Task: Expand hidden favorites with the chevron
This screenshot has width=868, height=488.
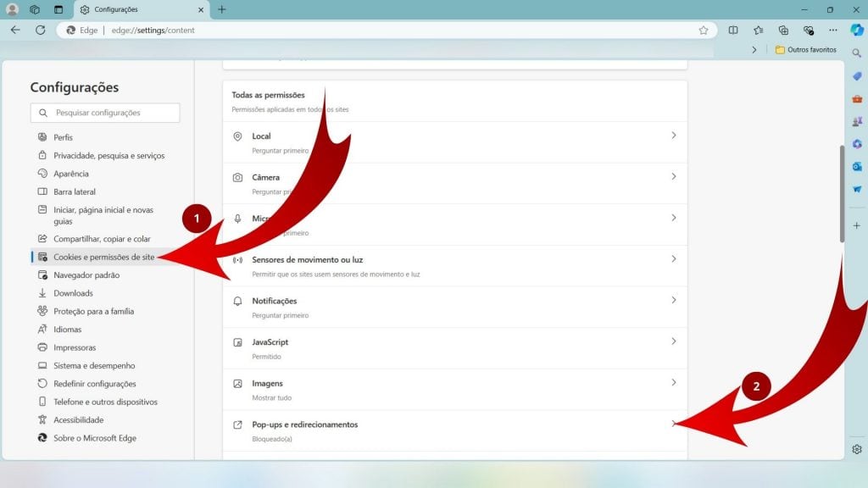Action: click(754, 50)
